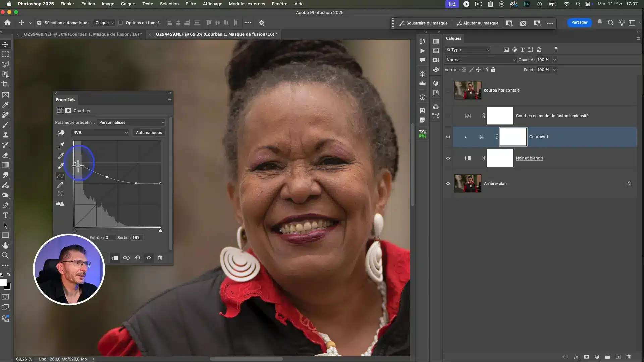Reset Curves adjustment to defaults
Screen dimensions: 644x362
[x=138, y=258]
